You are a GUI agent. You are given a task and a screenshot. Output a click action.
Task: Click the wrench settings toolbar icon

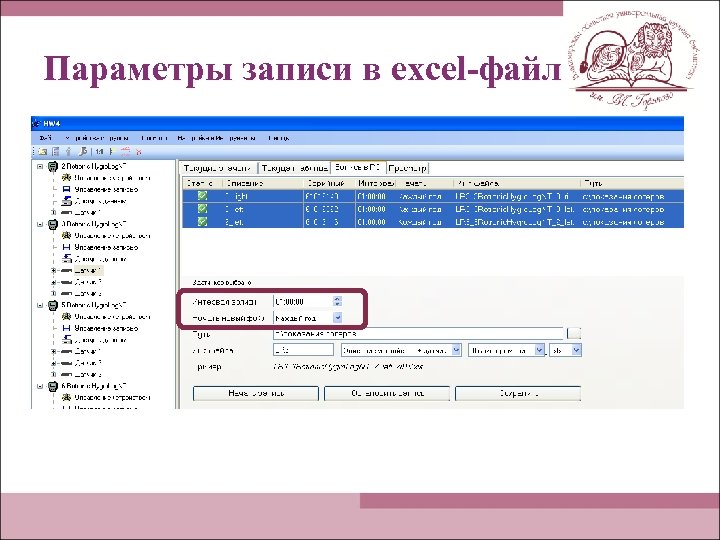click(x=83, y=152)
